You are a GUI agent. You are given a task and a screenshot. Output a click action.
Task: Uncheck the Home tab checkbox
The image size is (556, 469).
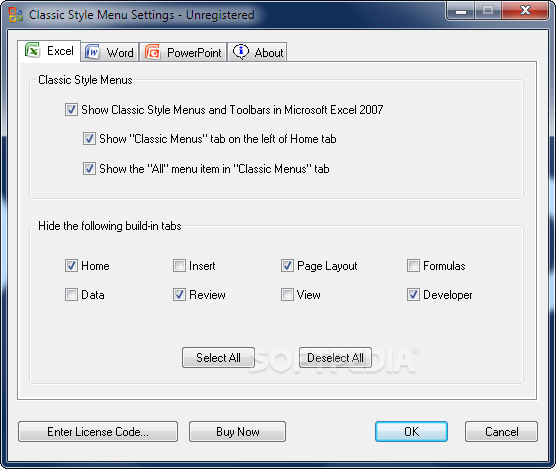[x=71, y=266]
